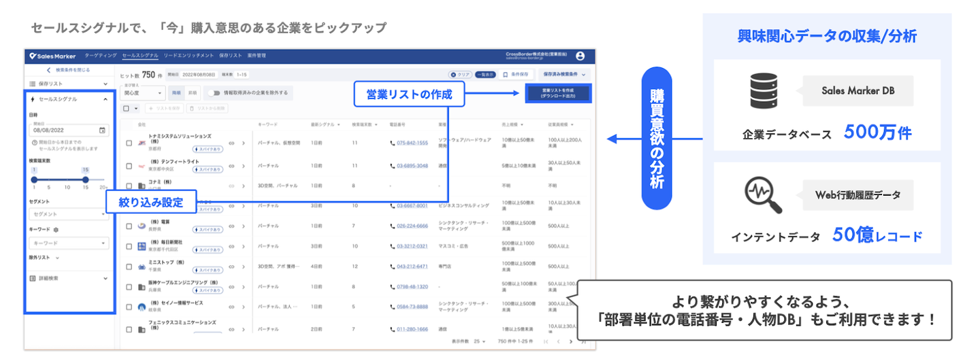Call phone number 03-6895-3048
980x359 pixels.
coord(412,165)
